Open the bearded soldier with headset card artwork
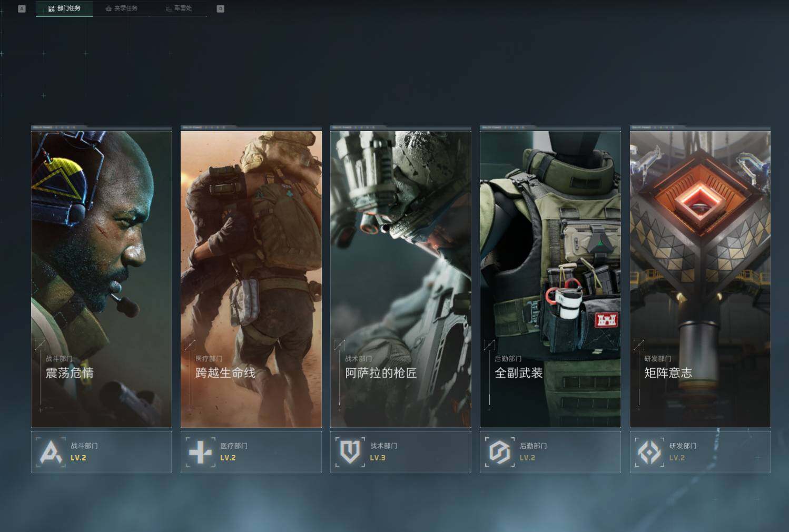789x532 pixels. point(101,279)
